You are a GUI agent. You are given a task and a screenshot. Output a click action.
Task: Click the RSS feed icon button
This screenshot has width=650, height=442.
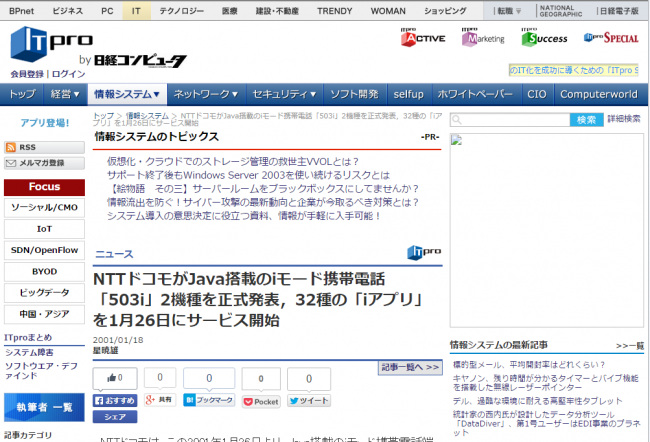[x=44, y=147]
